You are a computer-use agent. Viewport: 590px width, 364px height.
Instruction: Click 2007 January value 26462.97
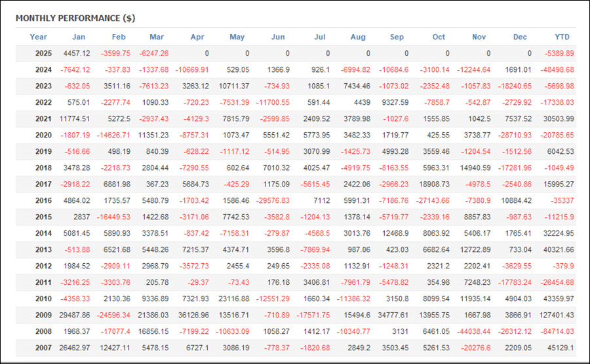point(75,348)
